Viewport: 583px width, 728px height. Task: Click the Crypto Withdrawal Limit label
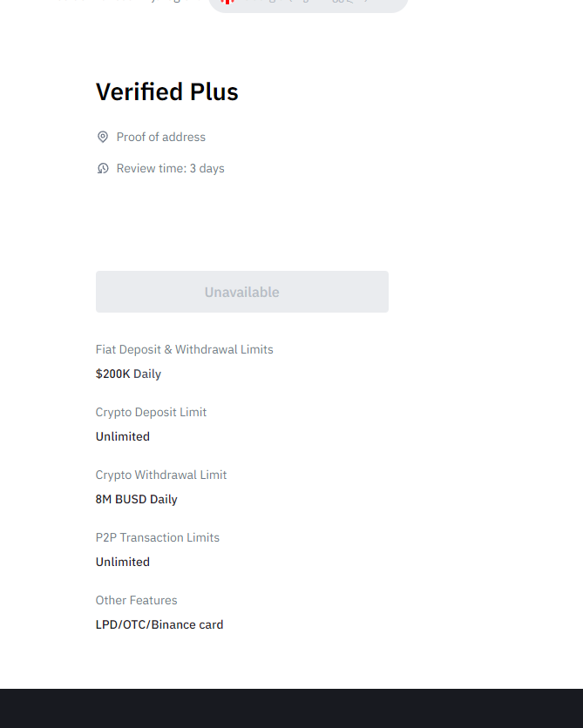coord(161,475)
